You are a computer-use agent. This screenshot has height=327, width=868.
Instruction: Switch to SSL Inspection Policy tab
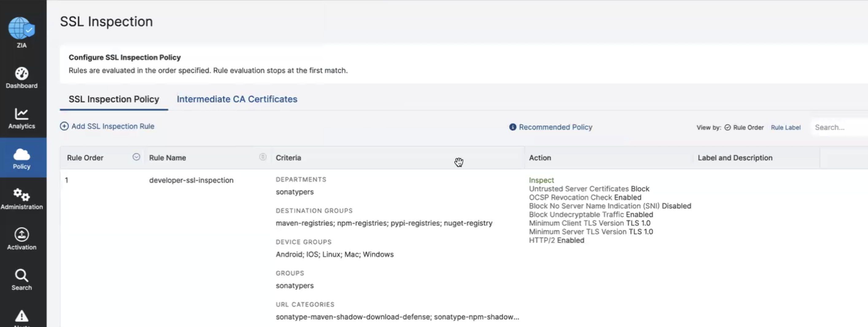pos(114,99)
